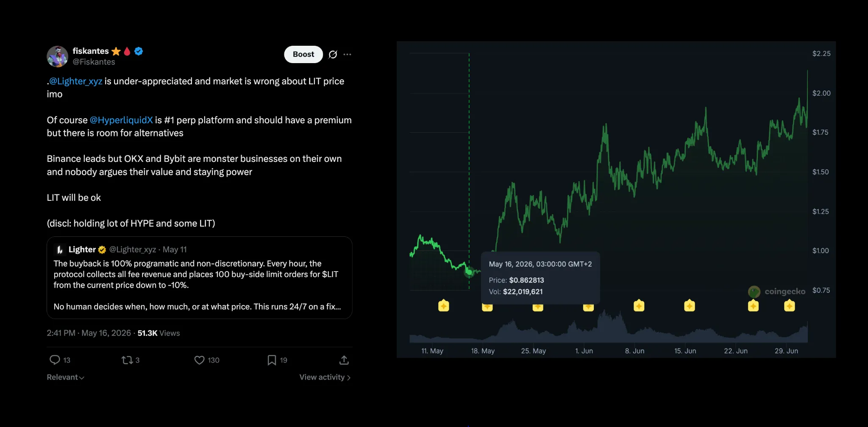Click the event marker near 8. Jun
The height and width of the screenshot is (427, 868).
[639, 305]
